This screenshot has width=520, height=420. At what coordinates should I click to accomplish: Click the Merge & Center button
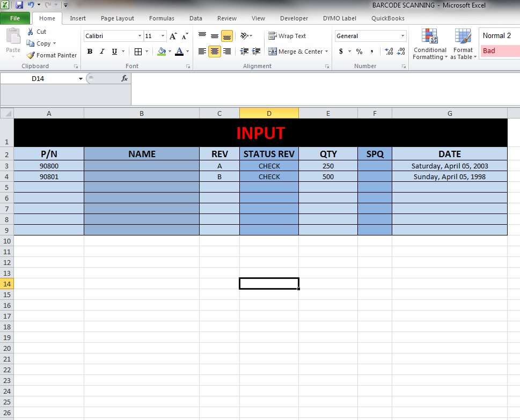click(296, 51)
